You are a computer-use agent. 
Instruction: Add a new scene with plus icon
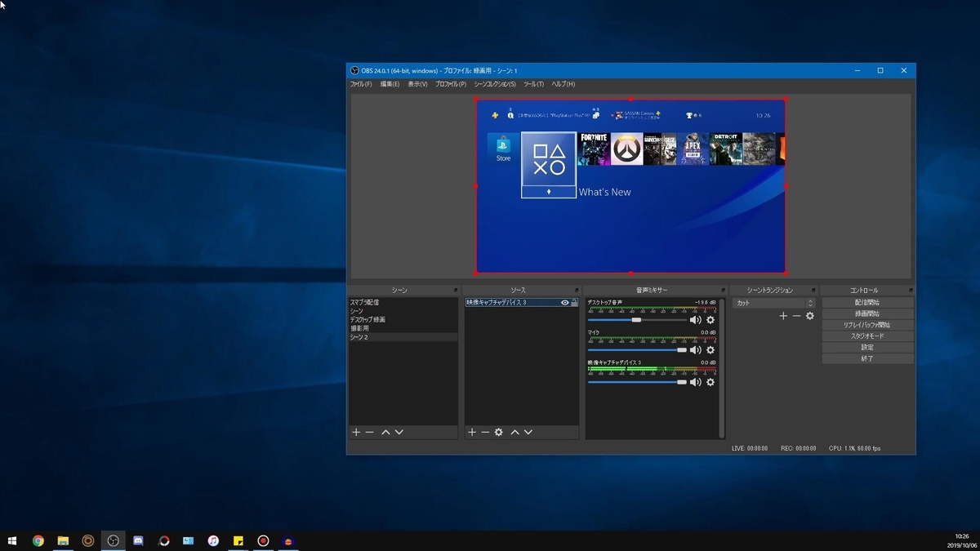tap(356, 432)
